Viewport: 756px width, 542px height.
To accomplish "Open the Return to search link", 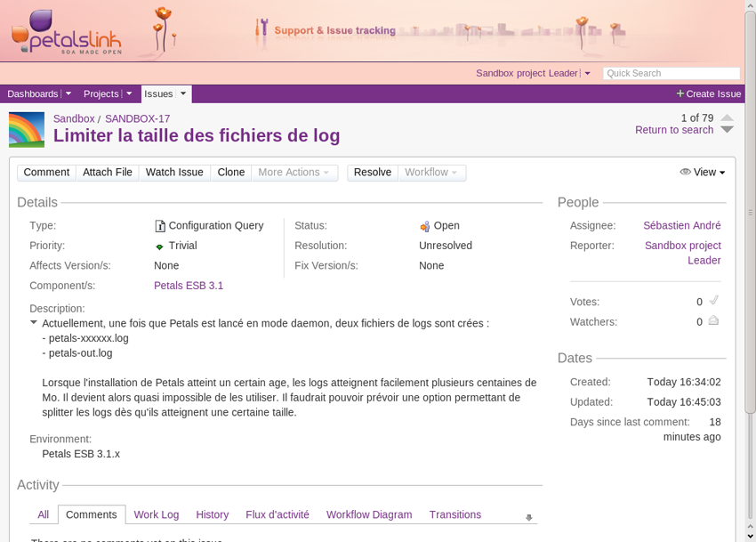I will point(673,130).
